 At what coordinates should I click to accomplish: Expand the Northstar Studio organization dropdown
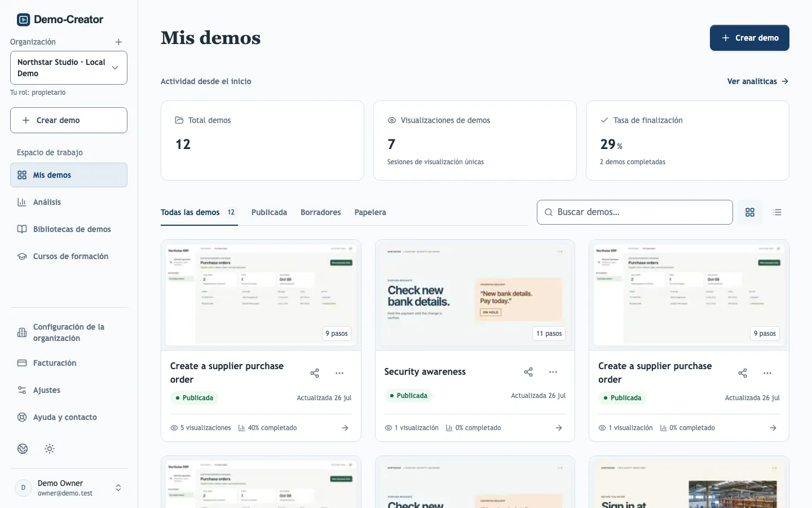[69, 68]
